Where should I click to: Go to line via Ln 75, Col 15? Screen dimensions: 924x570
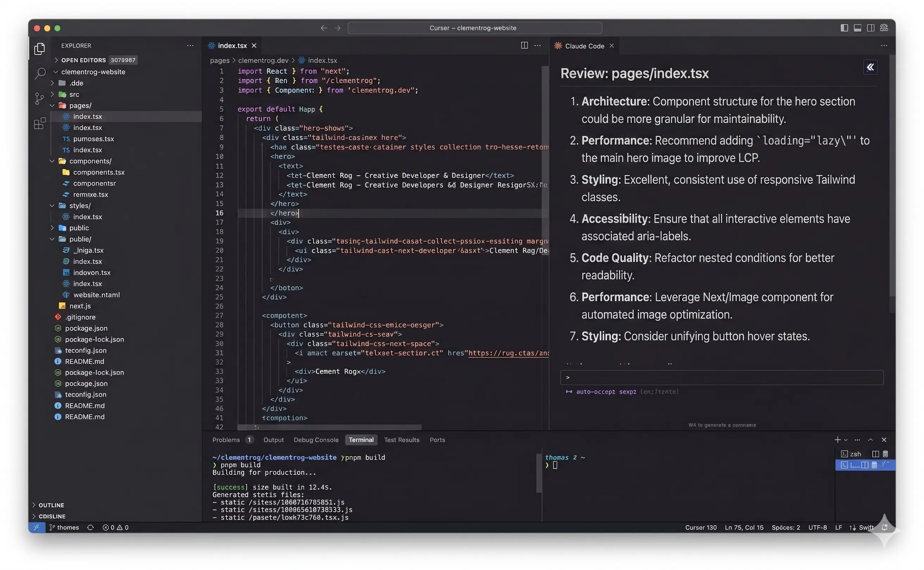coord(744,527)
